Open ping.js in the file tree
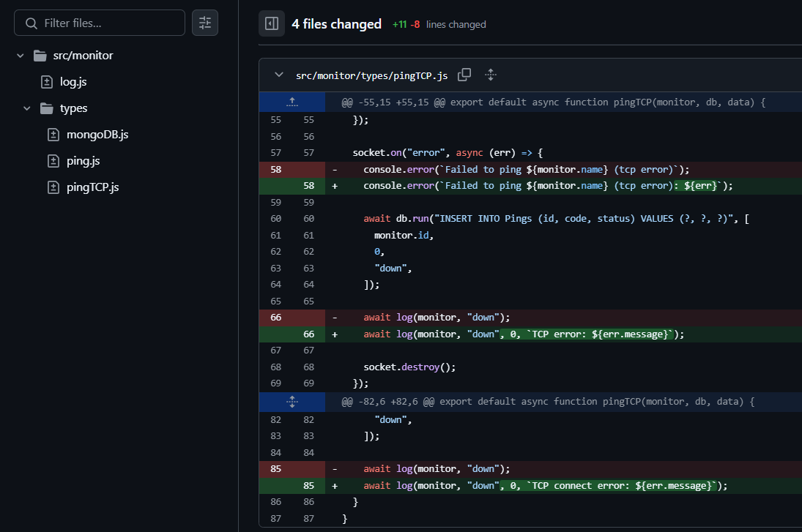This screenshot has width=802, height=532. tap(83, 161)
